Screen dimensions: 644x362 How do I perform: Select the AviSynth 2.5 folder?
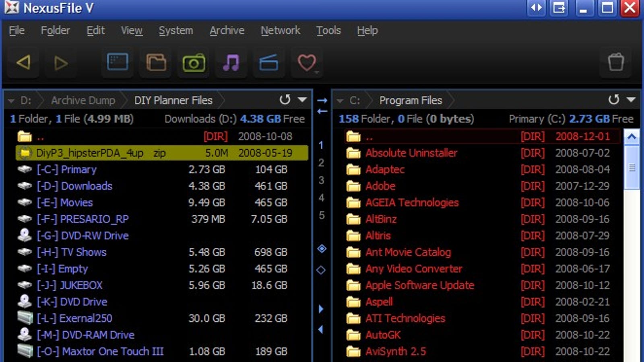pos(482,351)
